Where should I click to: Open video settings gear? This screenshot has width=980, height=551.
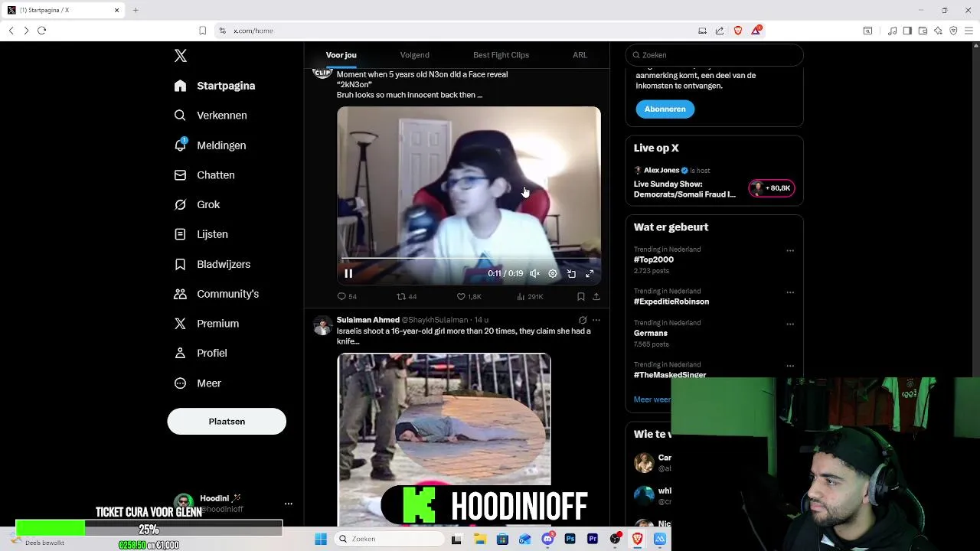pos(553,273)
